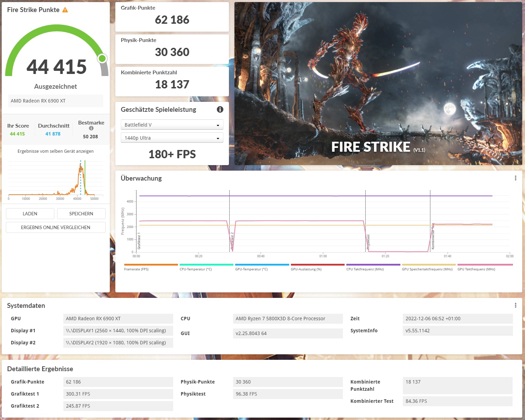Click detailed Grafik-Punkte value 62 186
Screen dimensions: 525x420
click(x=118, y=382)
